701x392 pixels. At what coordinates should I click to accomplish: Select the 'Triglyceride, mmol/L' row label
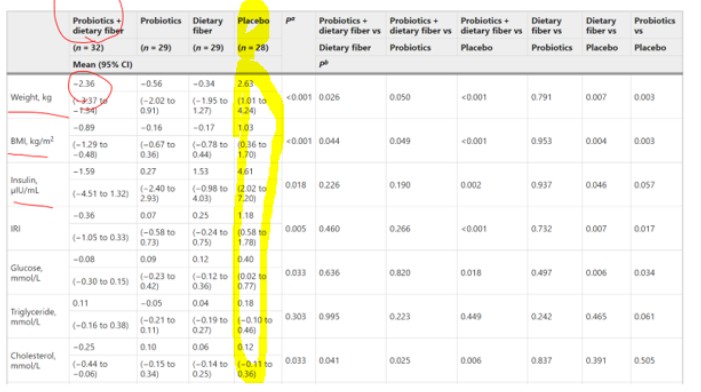tap(33, 316)
